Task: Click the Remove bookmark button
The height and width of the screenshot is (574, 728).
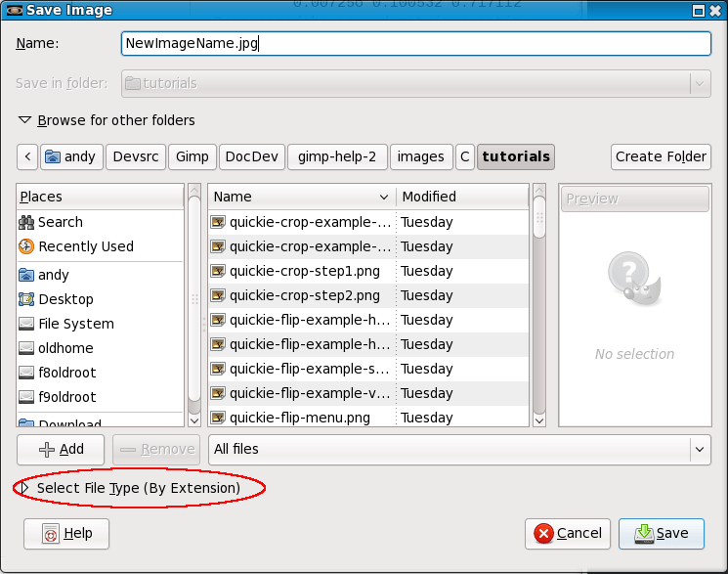Action: 156,450
